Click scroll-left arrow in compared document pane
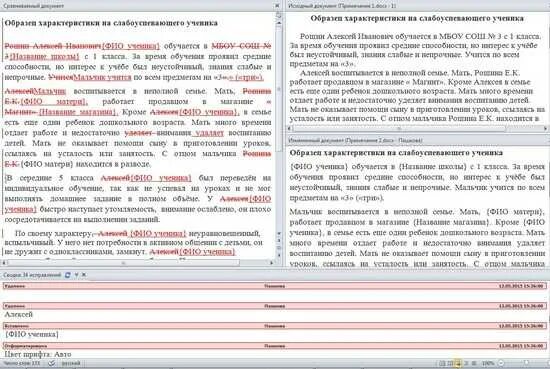 [4, 262]
